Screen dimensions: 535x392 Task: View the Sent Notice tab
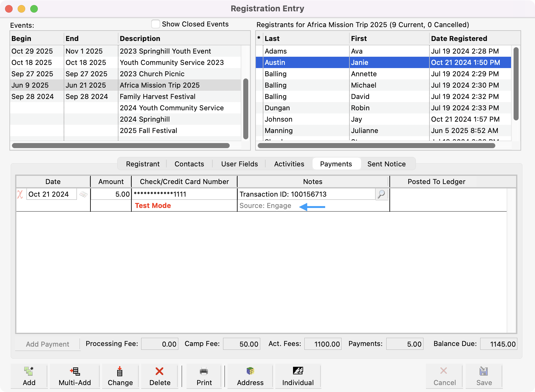tap(386, 164)
